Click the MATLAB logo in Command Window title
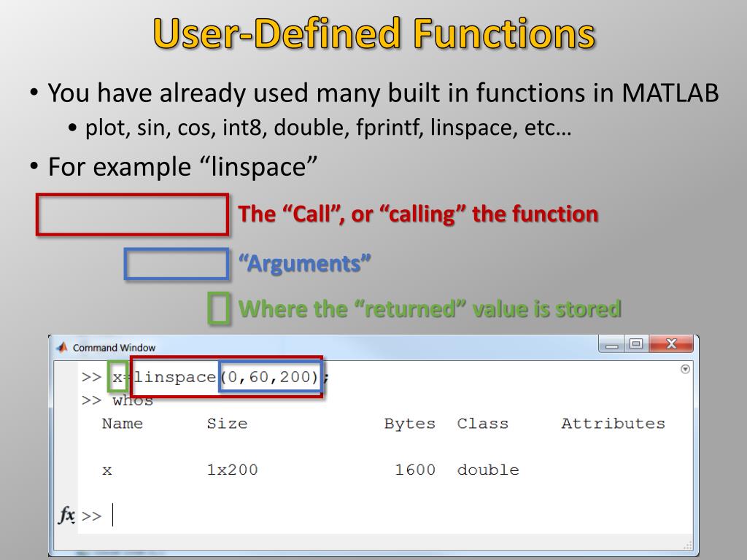Screen dimensions: 747x560 62,347
